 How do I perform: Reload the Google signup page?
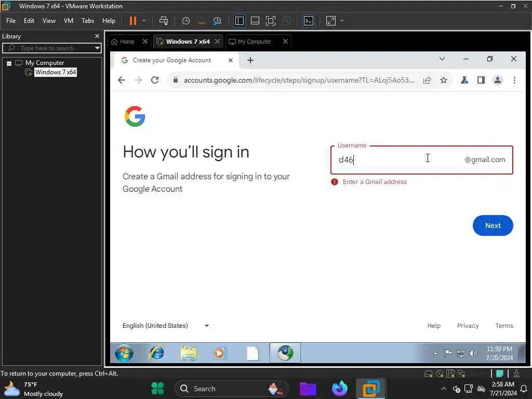(155, 80)
